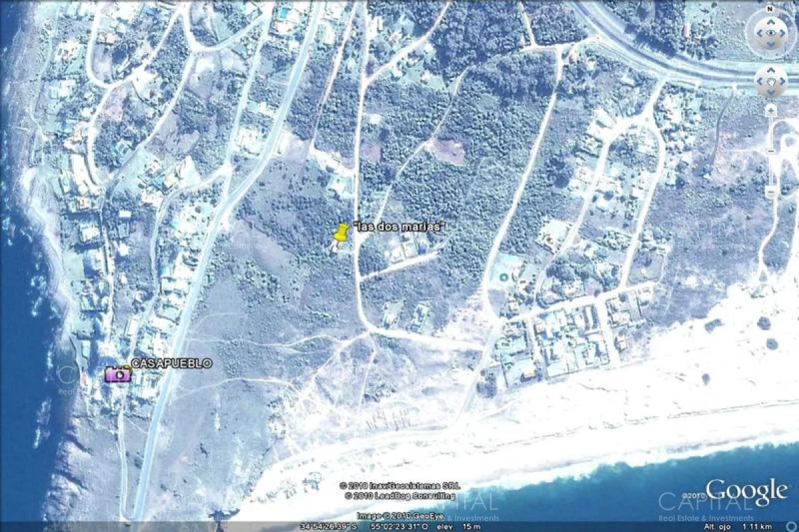This screenshot has height=532, width=799.
Task: Select the yellow pushpin placemark
Action: 340,234
